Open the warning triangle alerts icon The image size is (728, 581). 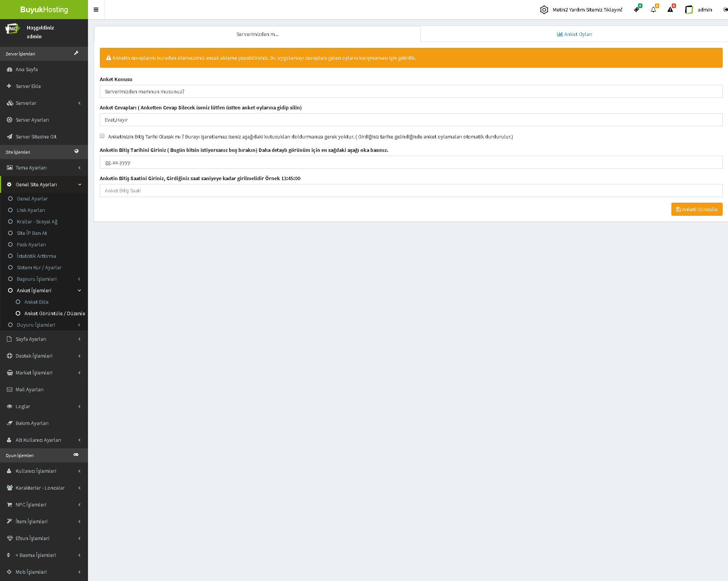tap(670, 10)
